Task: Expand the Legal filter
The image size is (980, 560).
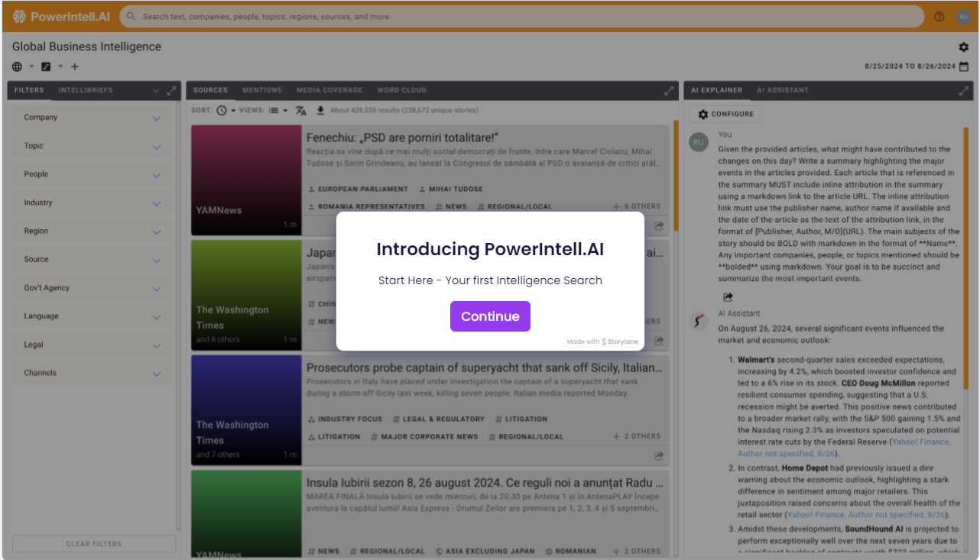Action: (x=92, y=345)
